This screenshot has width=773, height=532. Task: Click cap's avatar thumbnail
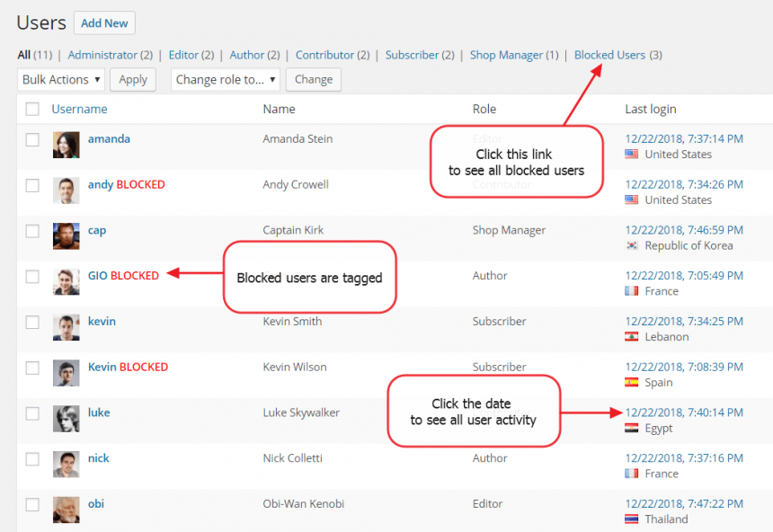[x=66, y=236]
